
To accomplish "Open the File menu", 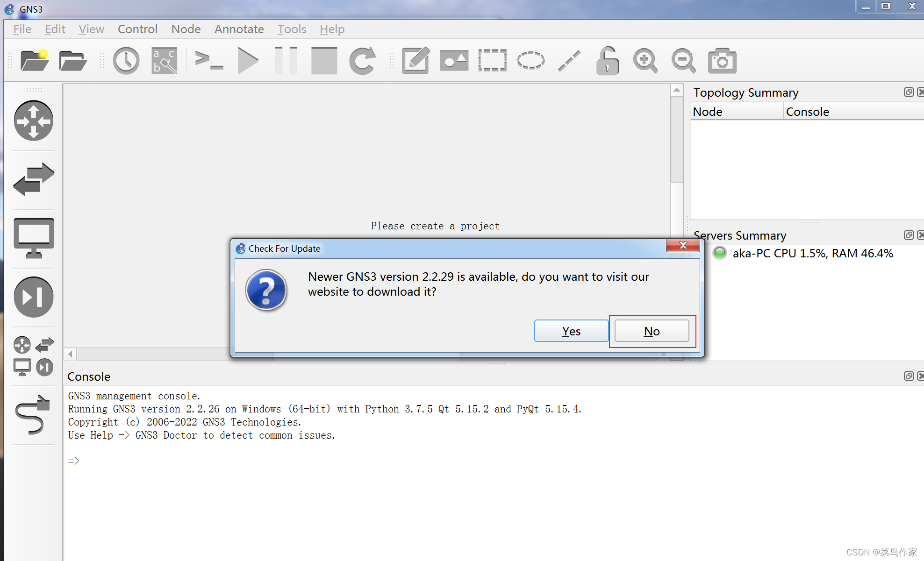I will [22, 29].
